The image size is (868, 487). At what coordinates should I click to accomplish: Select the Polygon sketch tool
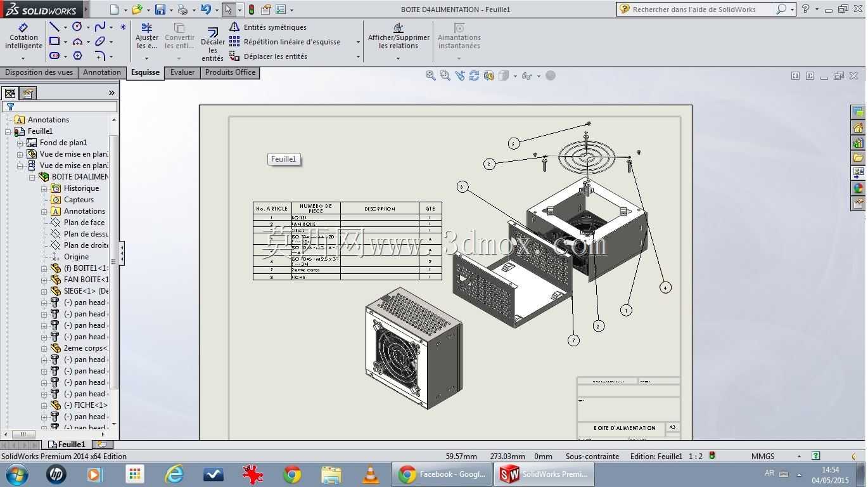point(77,56)
